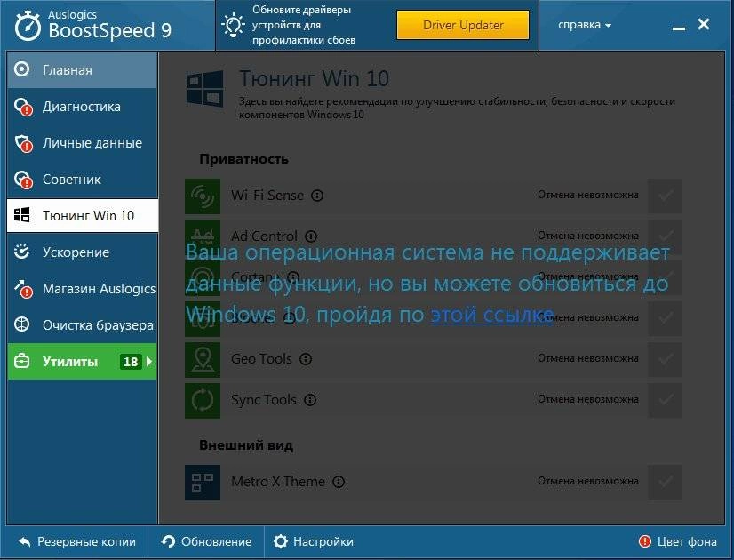734x560 pixels.
Task: Click Обновление in the bottom bar
Action: coord(206,541)
